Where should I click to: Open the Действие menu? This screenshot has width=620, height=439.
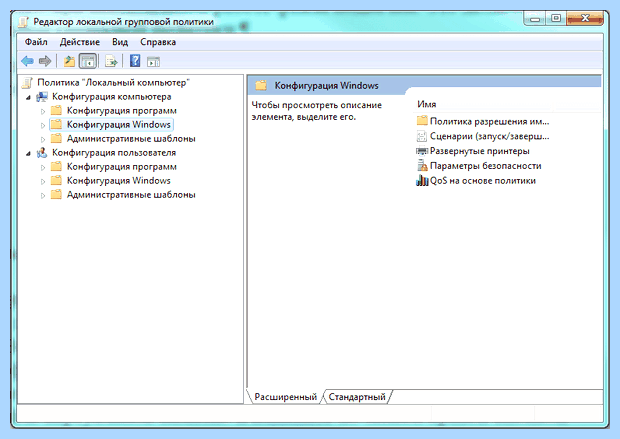[80, 42]
